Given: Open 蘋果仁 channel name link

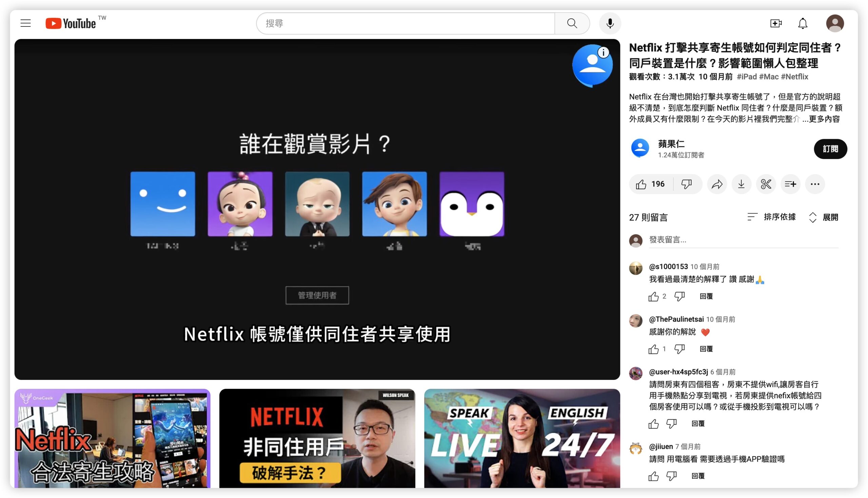Looking at the screenshot, I should (x=671, y=143).
